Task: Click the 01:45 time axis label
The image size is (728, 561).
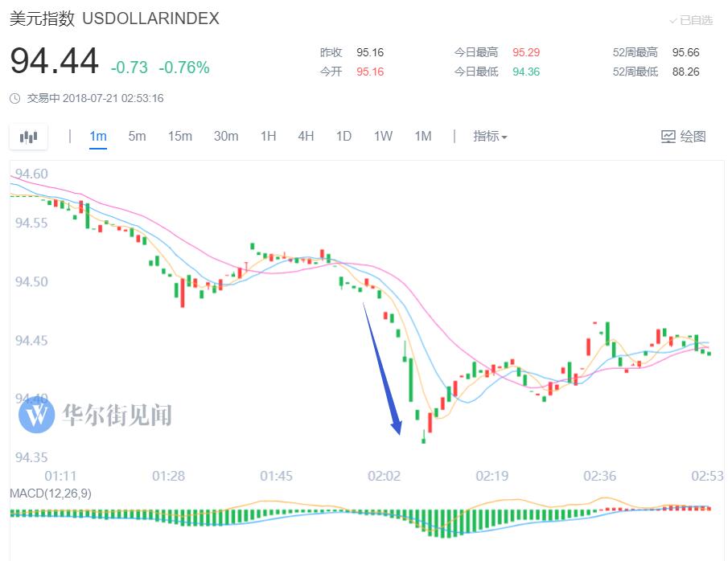Action: click(276, 476)
